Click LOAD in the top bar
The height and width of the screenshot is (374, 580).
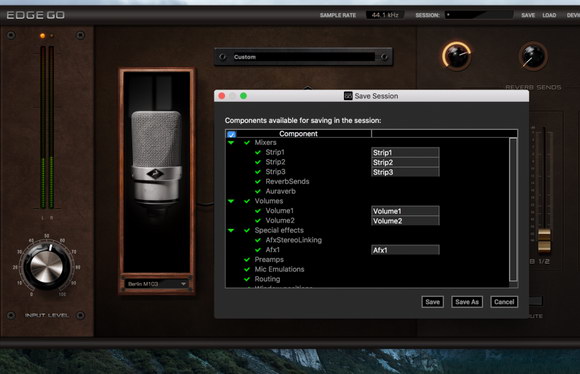(x=549, y=15)
